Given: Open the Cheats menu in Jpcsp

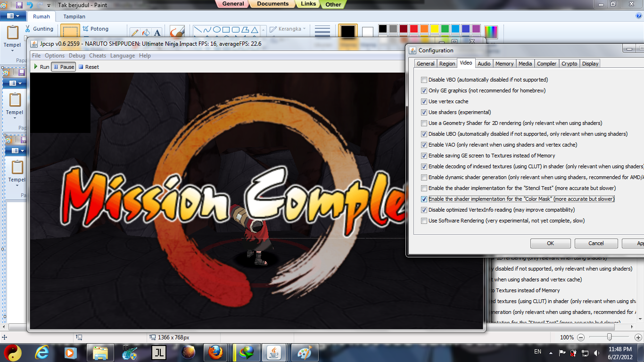Looking at the screenshot, I should tap(98, 56).
